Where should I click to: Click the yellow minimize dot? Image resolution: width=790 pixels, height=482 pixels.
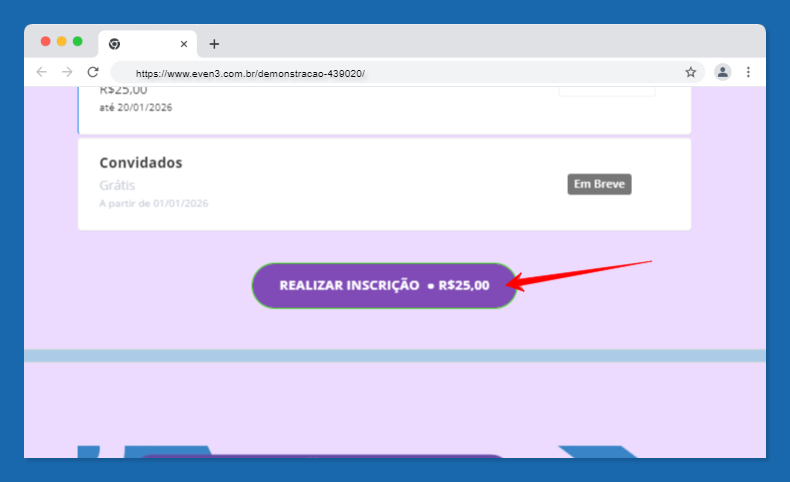point(61,41)
